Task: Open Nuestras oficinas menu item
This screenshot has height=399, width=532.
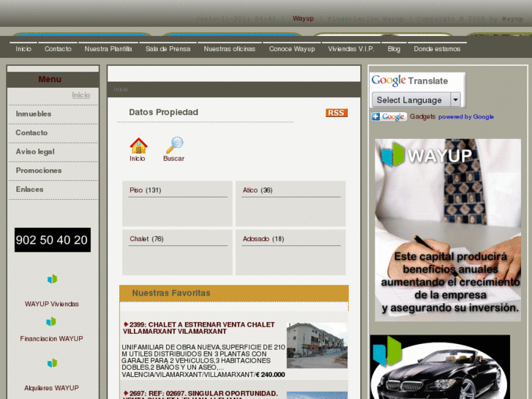Action: (229, 49)
